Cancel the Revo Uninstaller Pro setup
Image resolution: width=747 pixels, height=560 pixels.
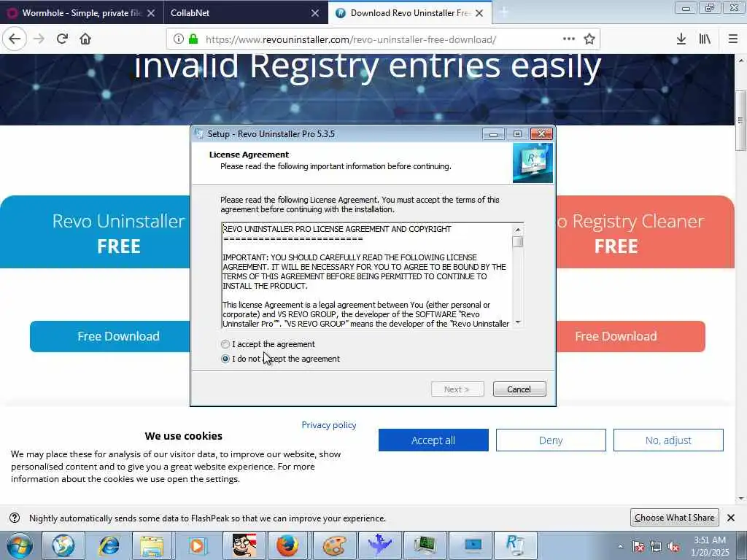[519, 389]
